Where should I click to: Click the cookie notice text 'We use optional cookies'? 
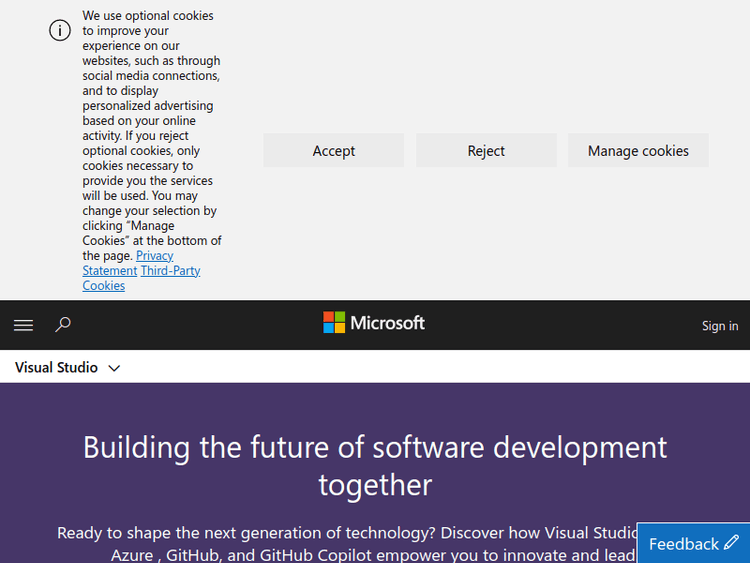coord(148,15)
